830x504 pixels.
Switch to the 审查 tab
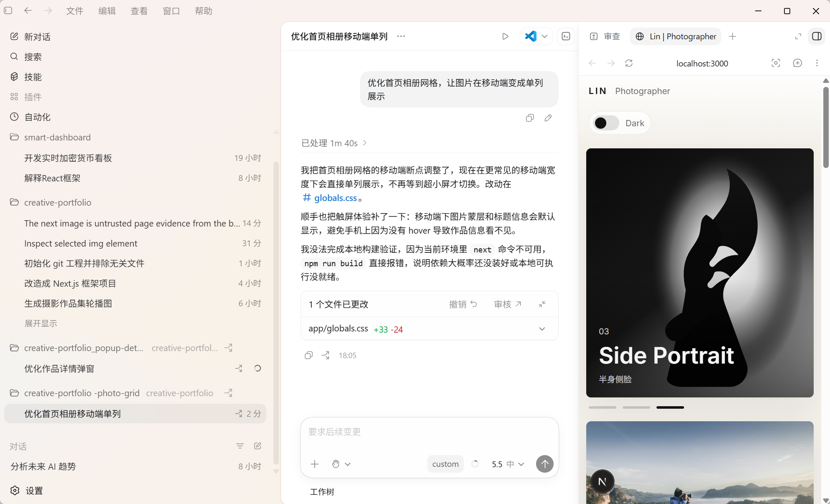pos(605,36)
